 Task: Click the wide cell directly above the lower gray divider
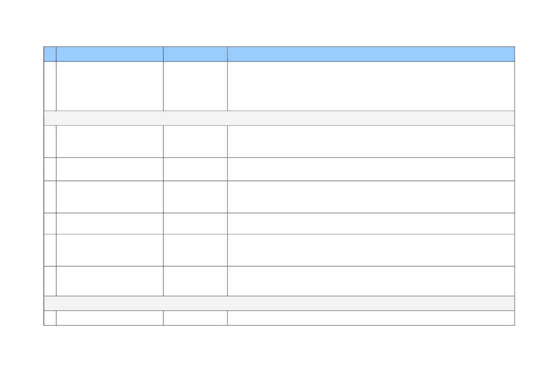tap(371, 281)
